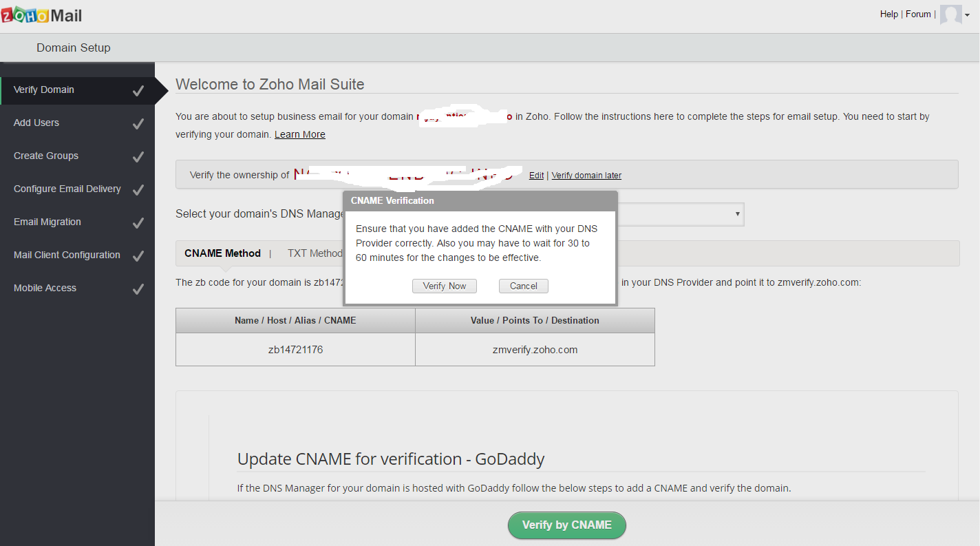
Task: Click checkmark icon next to Email Migration
Action: 138,222
